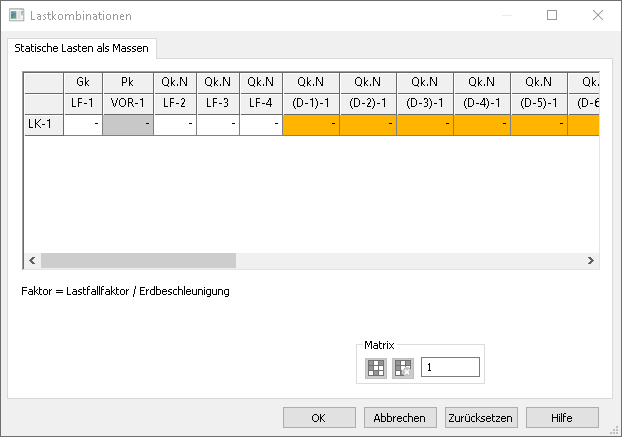Maximize the Lastkombinationen window
Screen dimensions: 622x437
point(552,16)
